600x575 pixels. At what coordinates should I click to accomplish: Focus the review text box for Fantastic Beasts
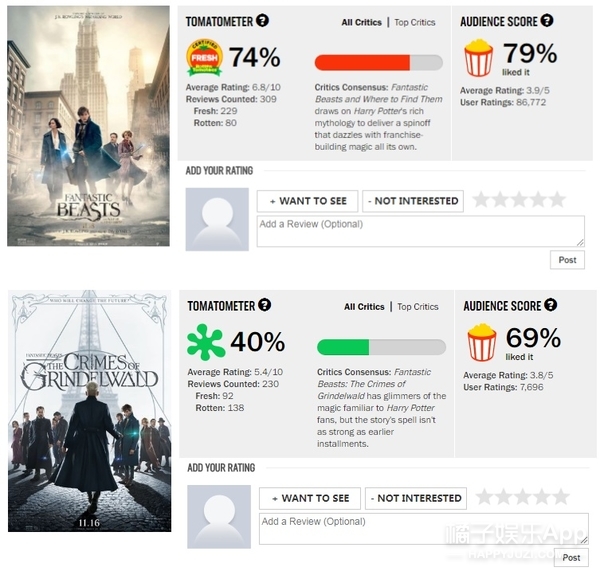click(421, 231)
